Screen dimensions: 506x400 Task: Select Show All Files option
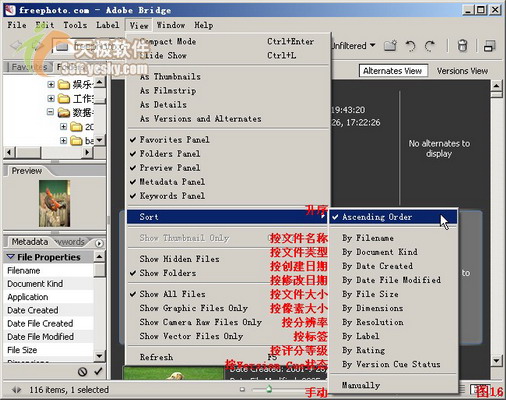228,294
